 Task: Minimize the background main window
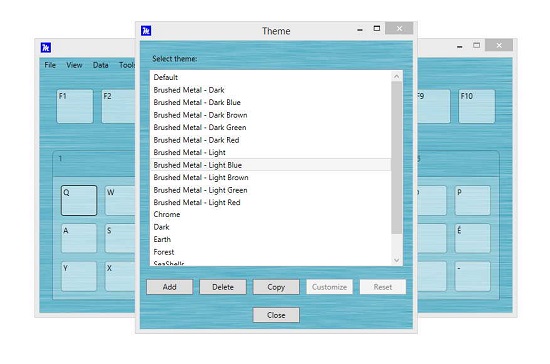[x=460, y=46]
